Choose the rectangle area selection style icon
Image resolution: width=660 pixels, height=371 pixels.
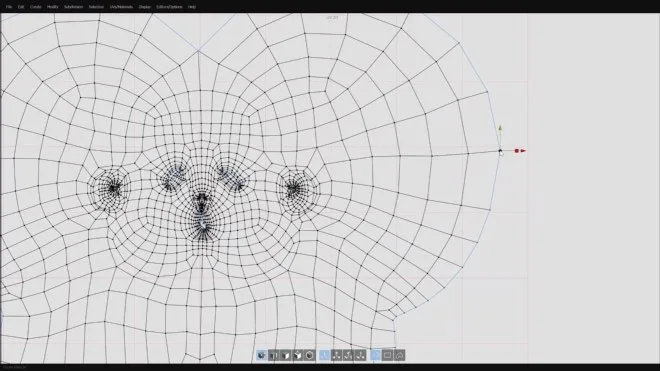[x=388, y=355]
